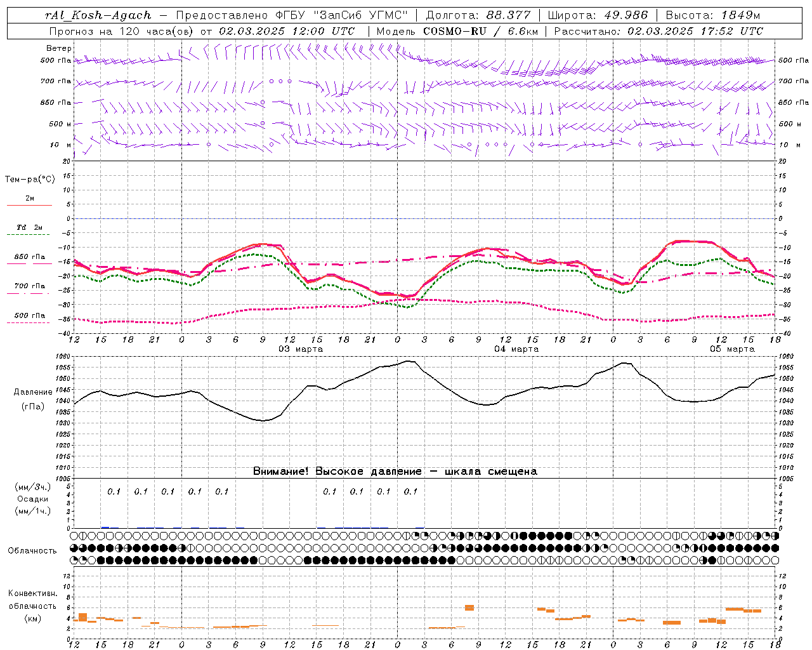
Task: Click the Модель COSMO-RU / 6.6км label
Action: coord(458,31)
